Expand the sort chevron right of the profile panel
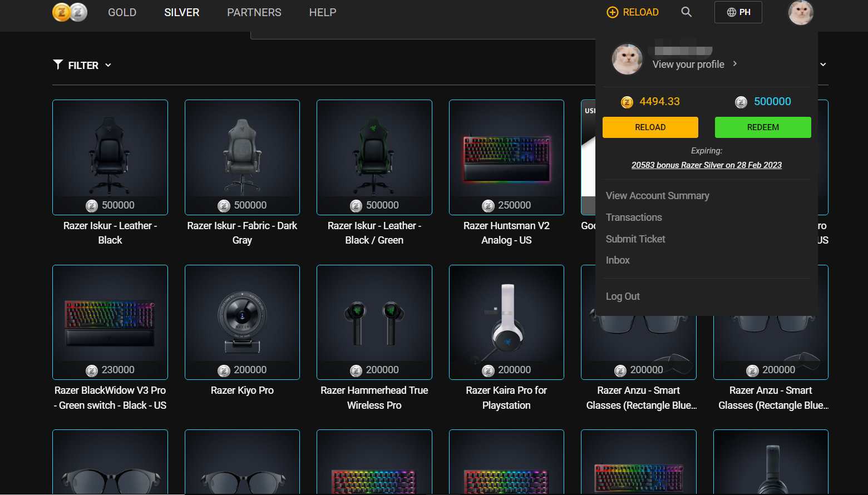 tap(823, 65)
